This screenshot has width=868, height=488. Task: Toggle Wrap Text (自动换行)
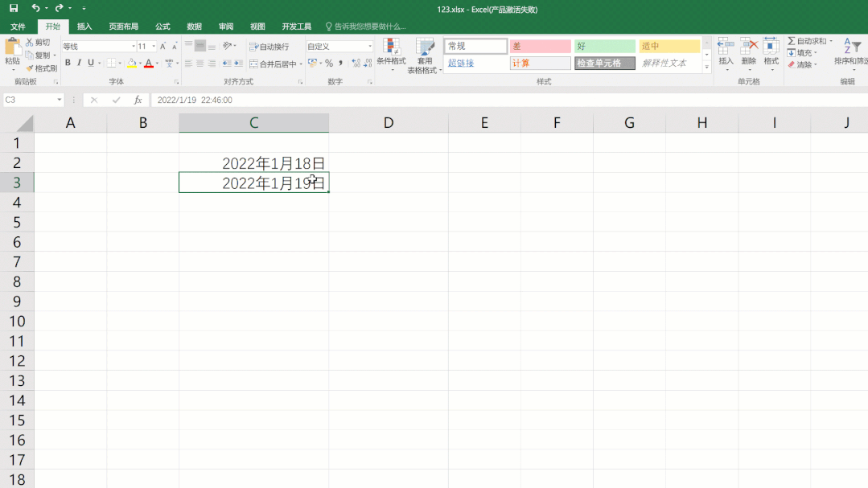[x=269, y=47]
